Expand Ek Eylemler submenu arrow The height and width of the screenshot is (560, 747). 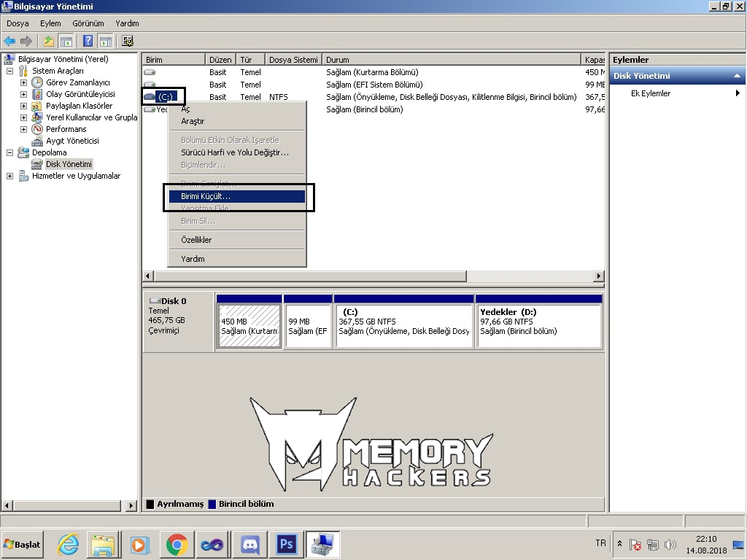pos(738,93)
